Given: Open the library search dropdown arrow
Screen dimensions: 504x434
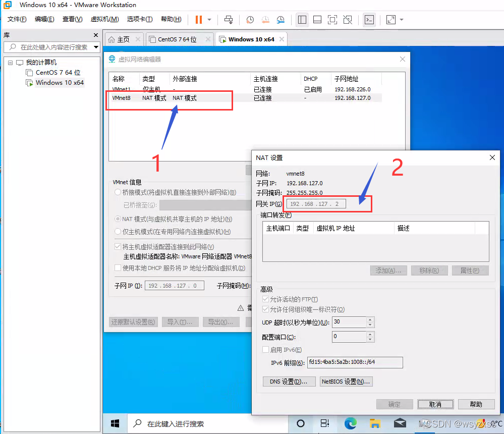Looking at the screenshot, I should [96, 47].
